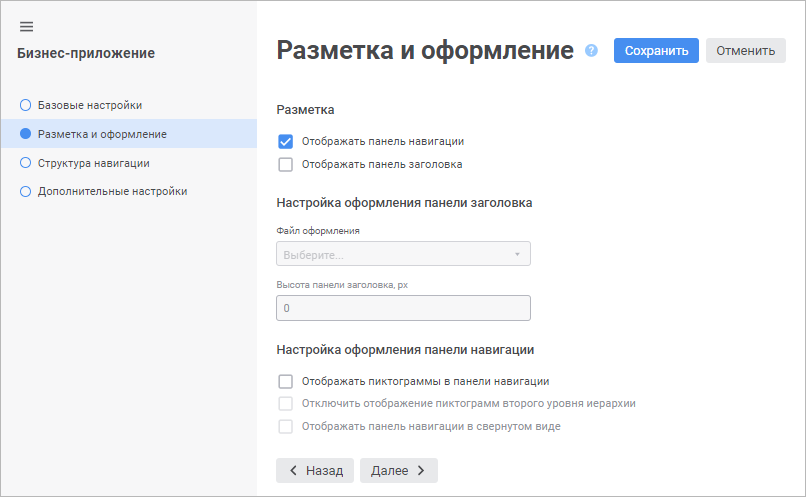Open the Файл оформления dropdown

(403, 254)
